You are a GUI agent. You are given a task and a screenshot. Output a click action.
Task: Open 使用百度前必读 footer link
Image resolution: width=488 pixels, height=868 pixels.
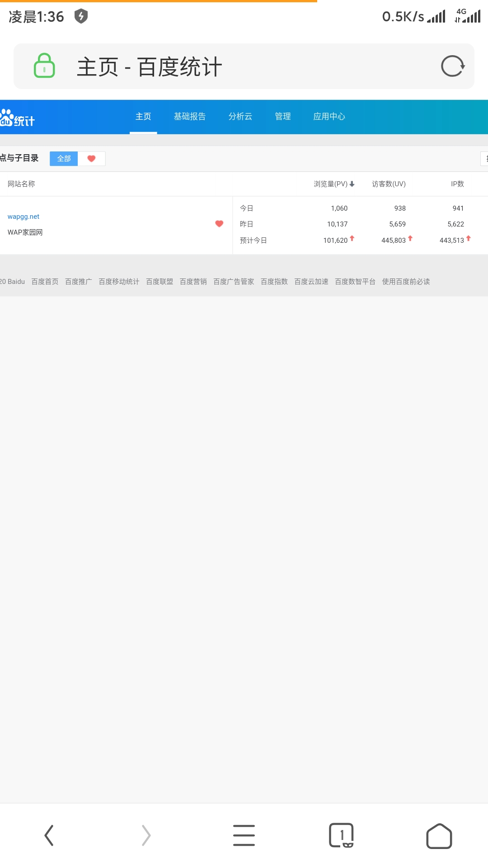tap(406, 282)
